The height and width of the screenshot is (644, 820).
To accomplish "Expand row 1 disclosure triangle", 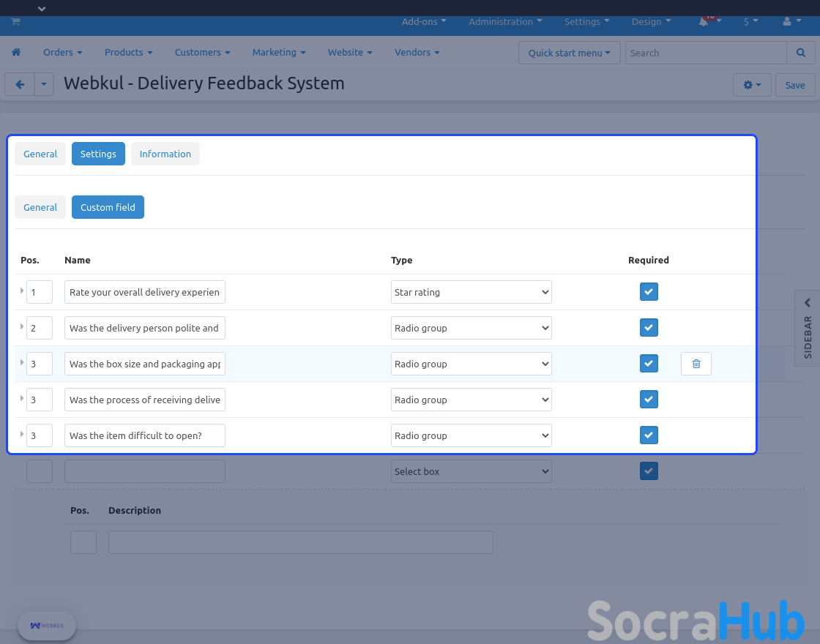I will (x=21, y=291).
